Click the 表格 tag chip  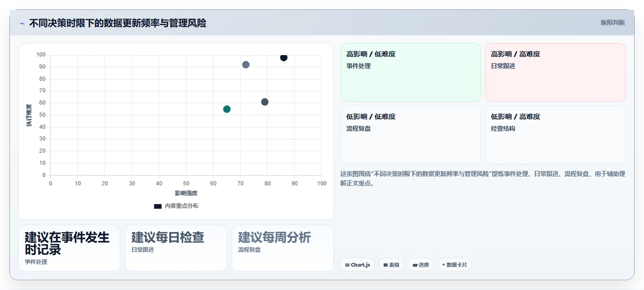391,265
